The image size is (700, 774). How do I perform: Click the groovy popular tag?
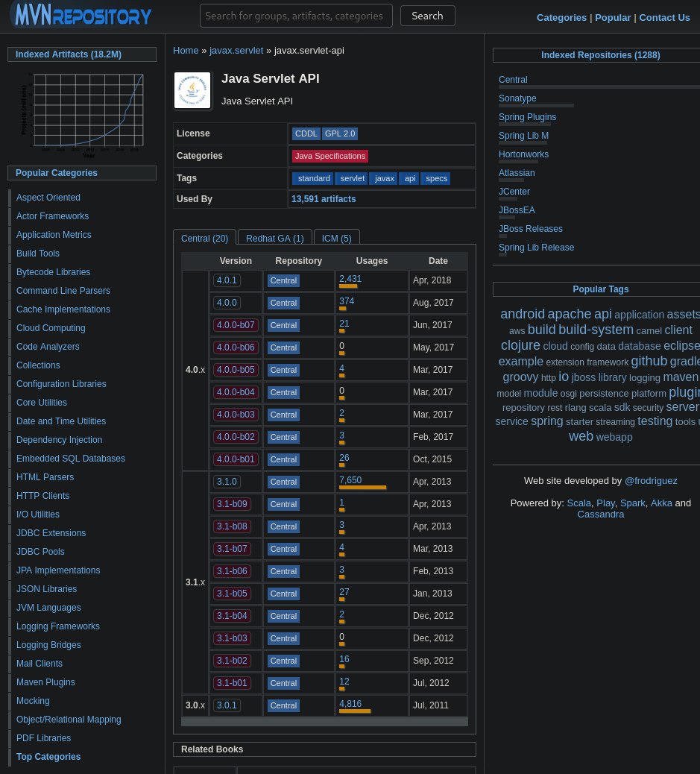click(520, 377)
